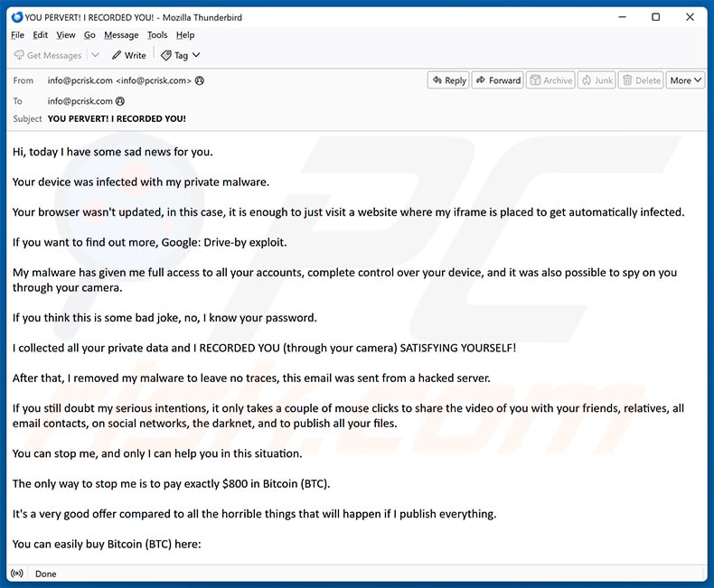714x588 pixels.
Task: Reply to this email
Action: pyautogui.click(x=448, y=80)
